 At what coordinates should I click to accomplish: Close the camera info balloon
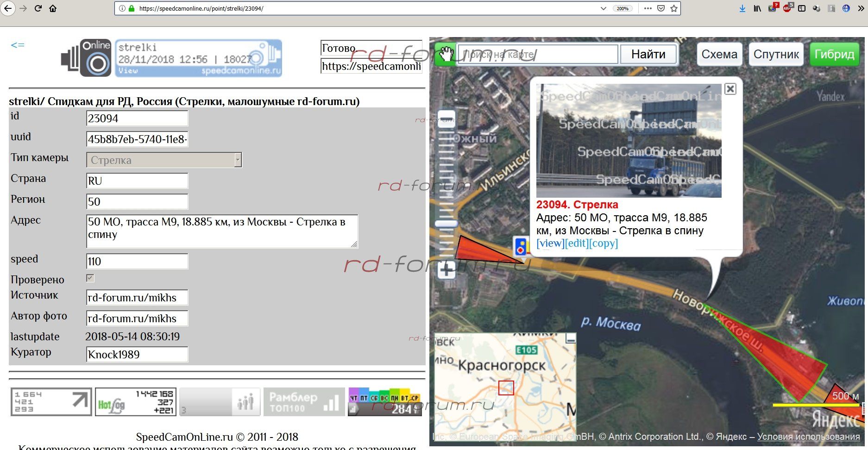(x=730, y=89)
